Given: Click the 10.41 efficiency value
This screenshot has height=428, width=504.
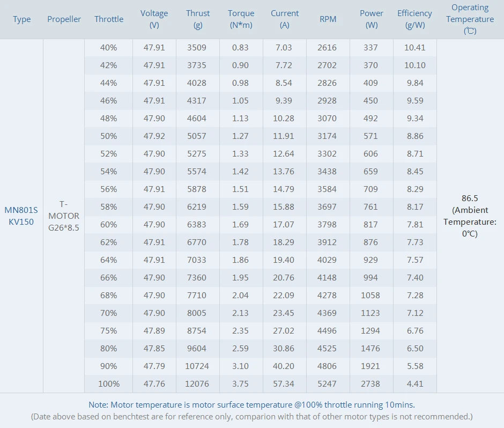Looking at the screenshot, I should pyautogui.click(x=414, y=48).
